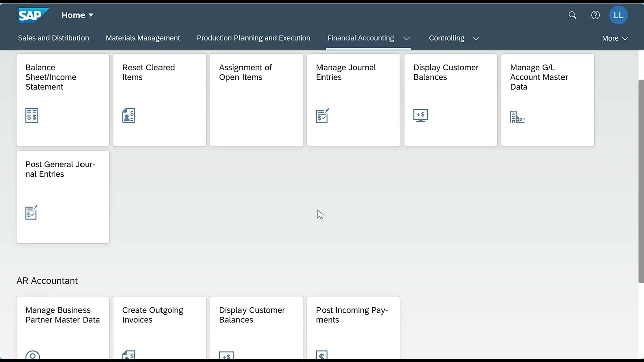Open the Create Outgoing Invoices tile
644x362 pixels.
point(159,328)
